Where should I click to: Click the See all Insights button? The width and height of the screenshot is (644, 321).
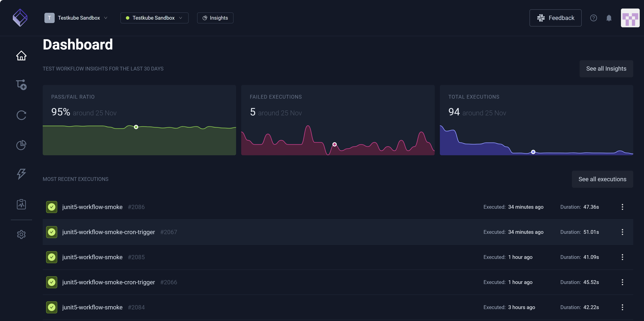tap(606, 68)
